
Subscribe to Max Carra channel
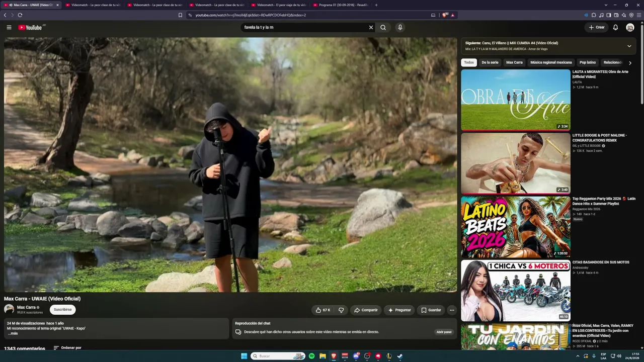[x=63, y=310]
